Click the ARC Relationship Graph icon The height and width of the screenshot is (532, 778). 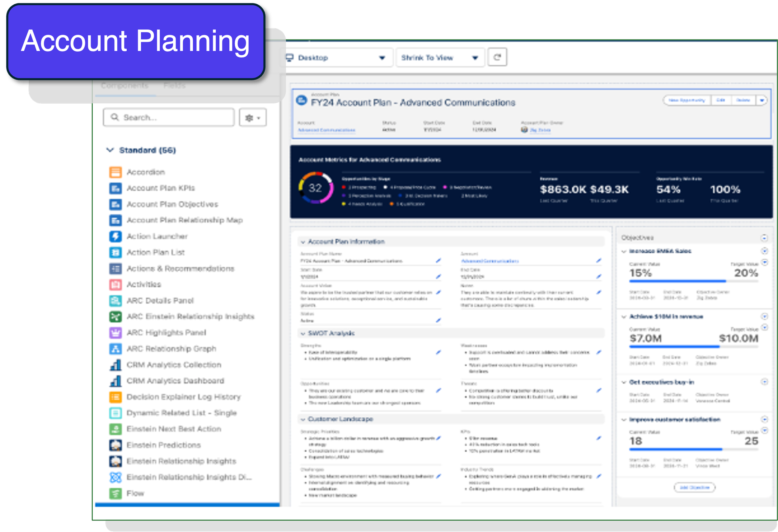(115, 349)
